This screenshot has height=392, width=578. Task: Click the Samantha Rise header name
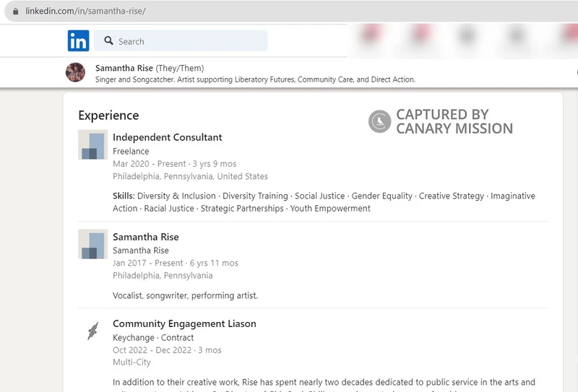tap(124, 68)
